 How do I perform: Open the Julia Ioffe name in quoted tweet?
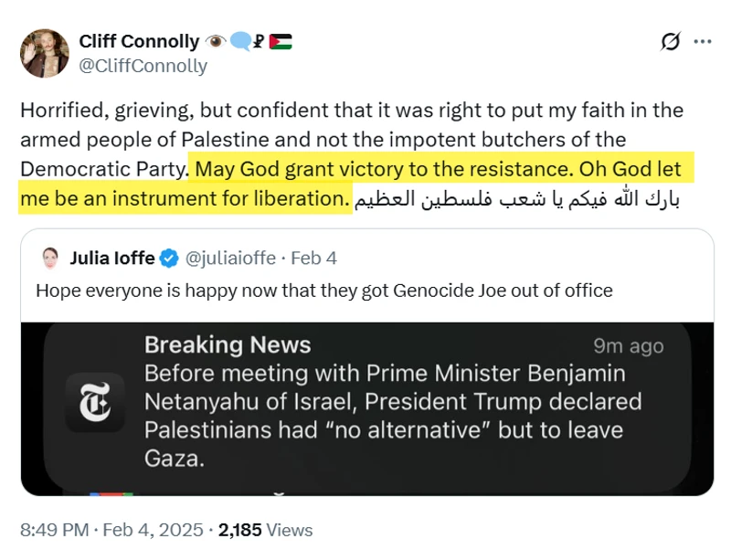[113, 259]
